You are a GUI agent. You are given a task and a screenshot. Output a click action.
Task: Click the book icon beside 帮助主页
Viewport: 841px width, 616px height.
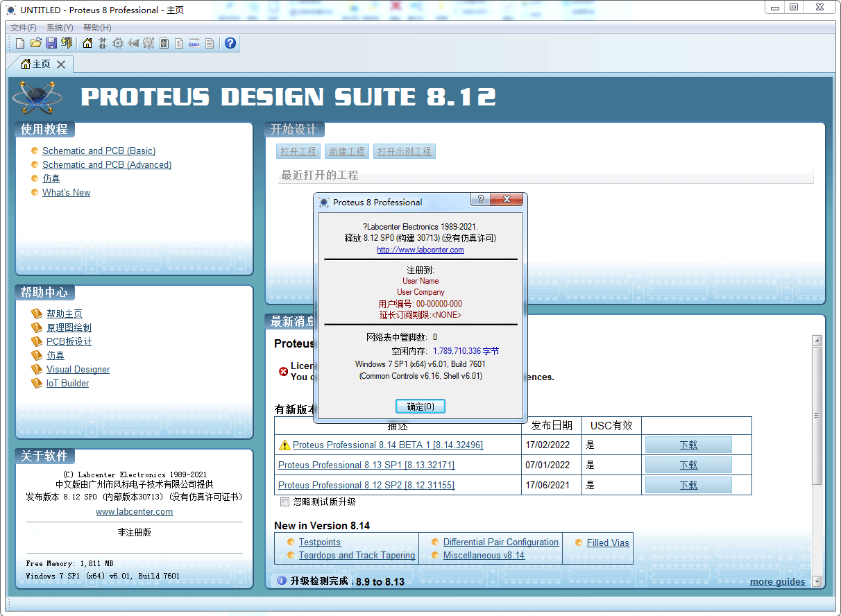pos(37,314)
